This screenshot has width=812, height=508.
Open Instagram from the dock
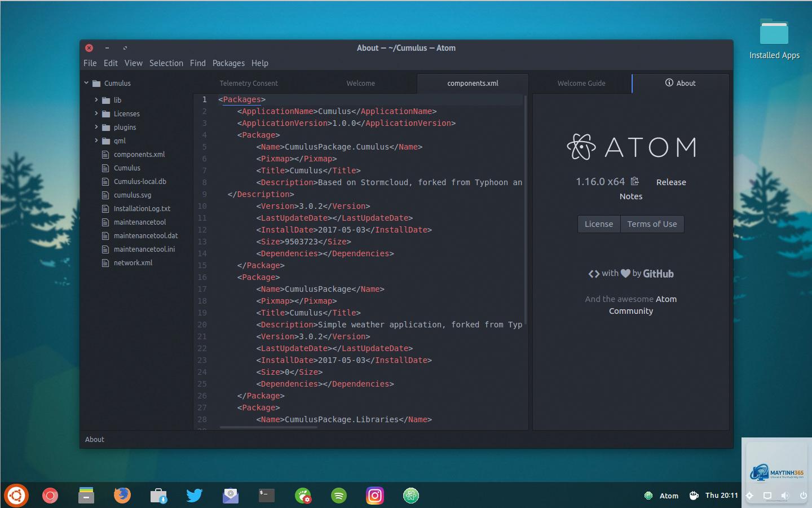[x=374, y=496]
